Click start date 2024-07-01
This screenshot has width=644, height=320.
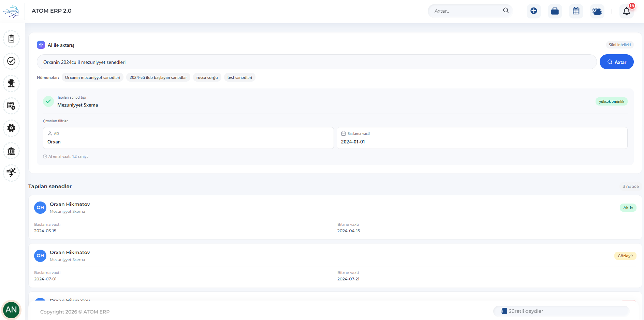(x=45, y=279)
